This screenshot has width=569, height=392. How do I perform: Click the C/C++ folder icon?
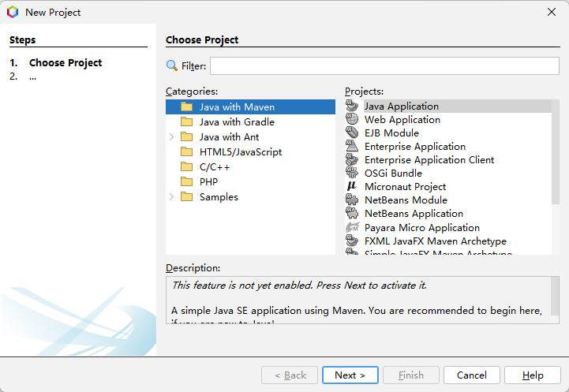coord(187,166)
